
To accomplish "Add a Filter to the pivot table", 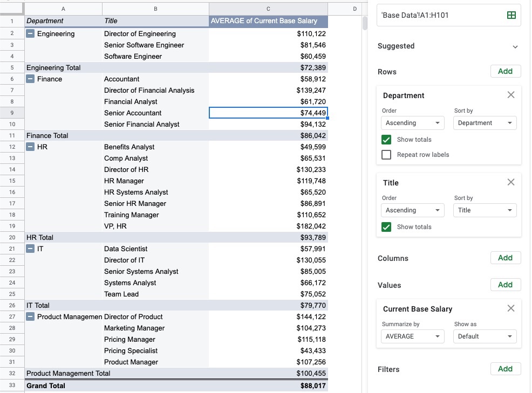I will coord(505,369).
